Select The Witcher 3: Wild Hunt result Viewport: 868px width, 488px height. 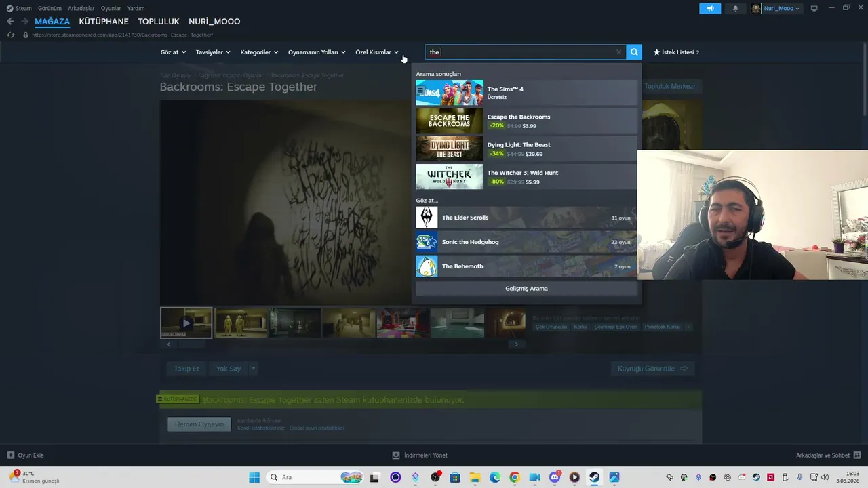click(x=526, y=176)
